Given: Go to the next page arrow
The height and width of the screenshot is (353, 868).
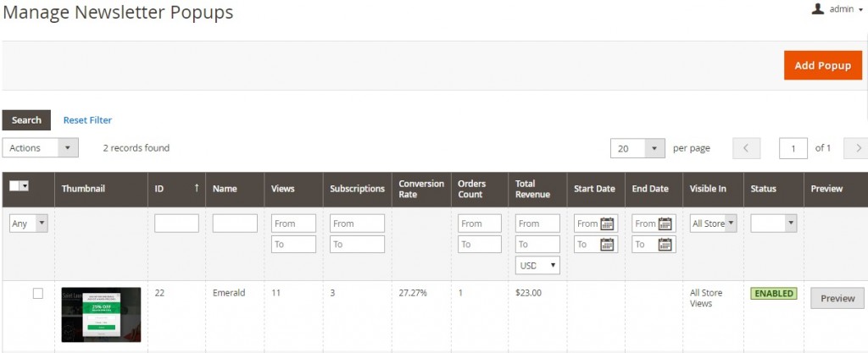Looking at the screenshot, I should click(856, 148).
